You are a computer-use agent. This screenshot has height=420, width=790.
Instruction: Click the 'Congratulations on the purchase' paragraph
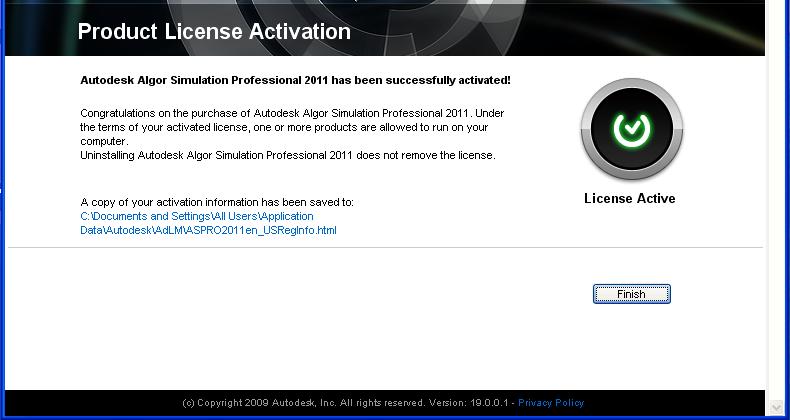tap(292, 127)
